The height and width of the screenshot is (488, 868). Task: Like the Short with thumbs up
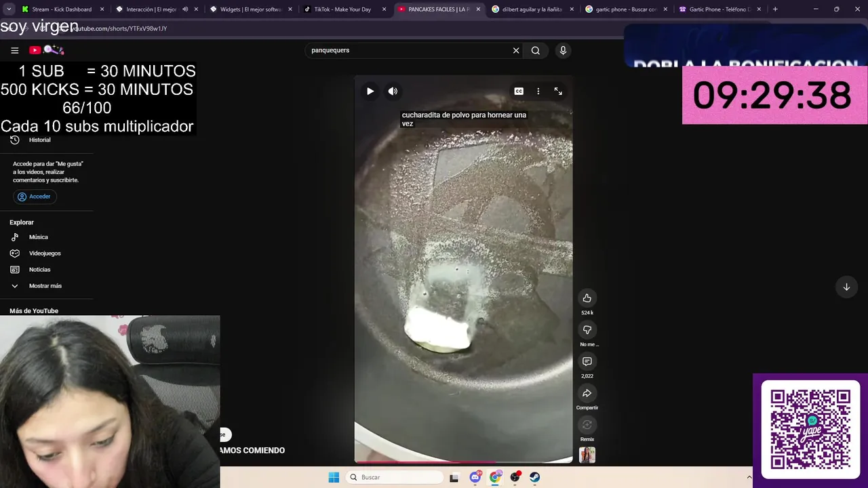(x=587, y=298)
